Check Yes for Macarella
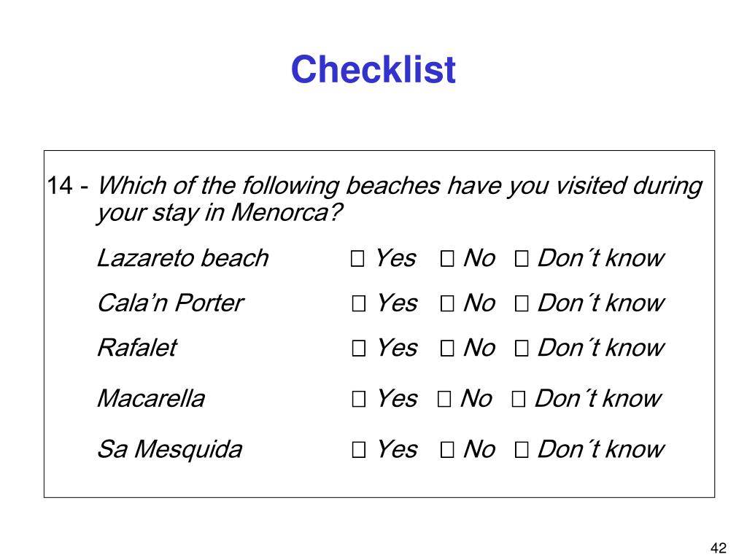 point(359,399)
